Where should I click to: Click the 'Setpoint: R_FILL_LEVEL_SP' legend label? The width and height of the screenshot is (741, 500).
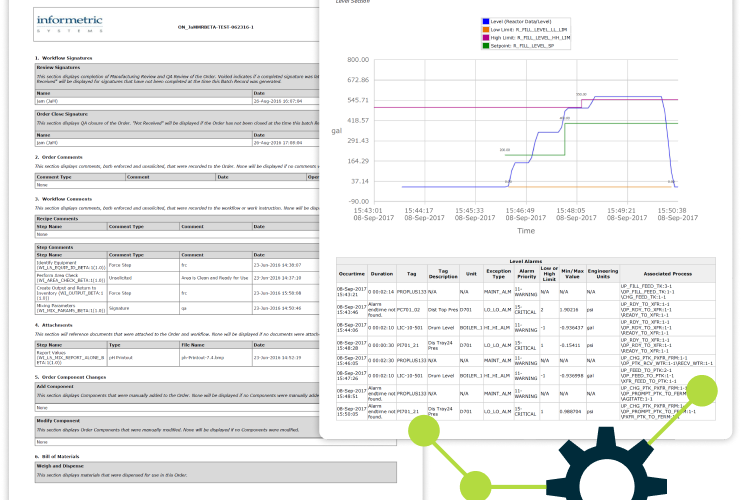(x=522, y=46)
